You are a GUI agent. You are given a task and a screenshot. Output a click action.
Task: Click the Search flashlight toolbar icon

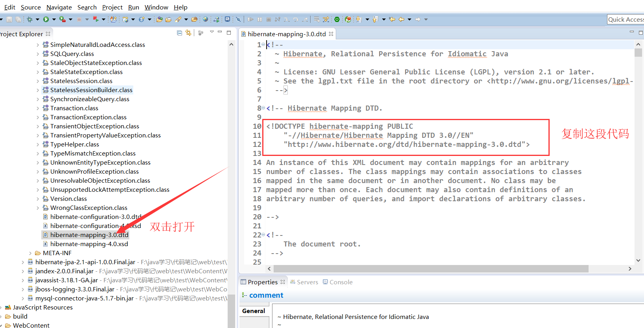178,19
